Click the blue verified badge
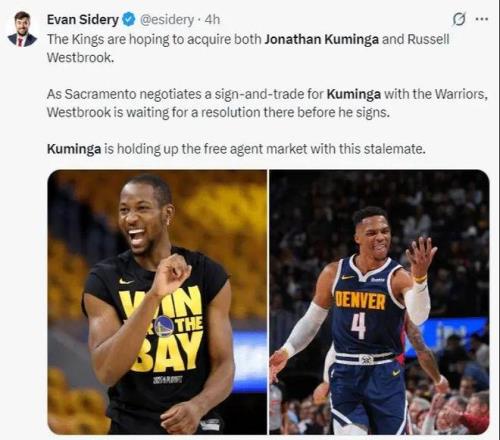This screenshot has width=500, height=440. point(128,20)
